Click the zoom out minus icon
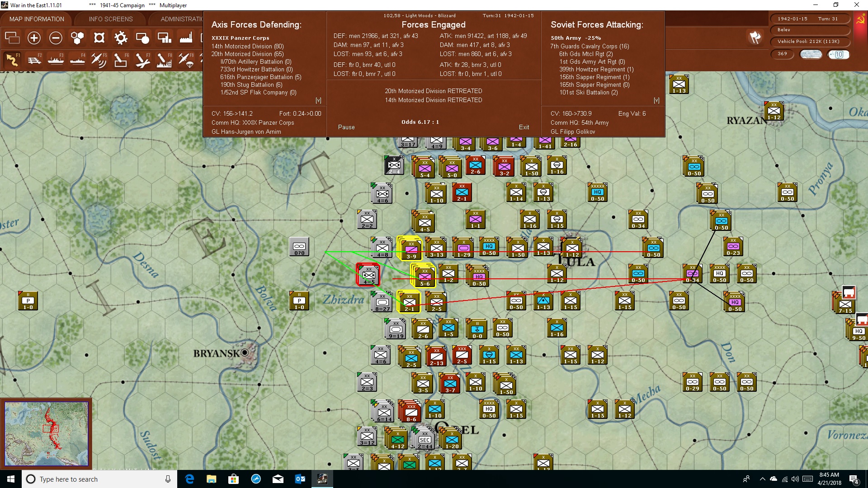The height and width of the screenshot is (488, 868). (x=56, y=38)
